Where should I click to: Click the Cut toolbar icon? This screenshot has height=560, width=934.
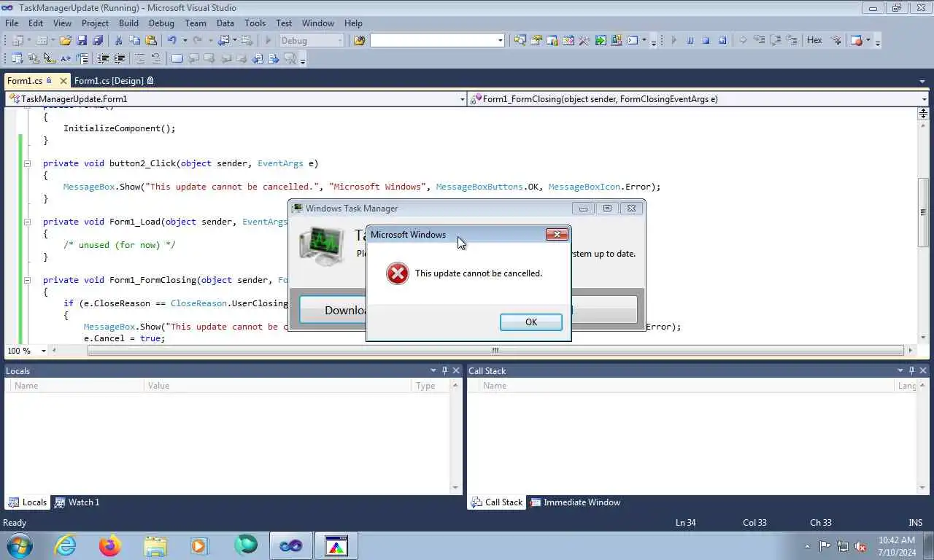pos(118,41)
